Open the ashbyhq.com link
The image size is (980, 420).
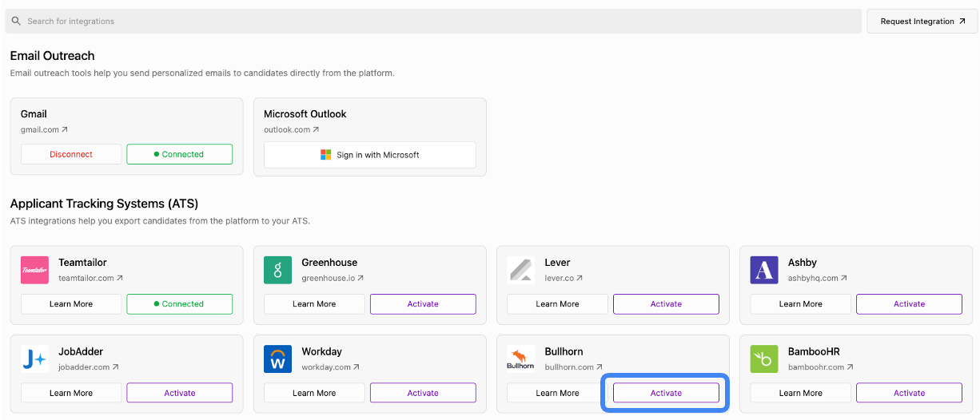(818, 278)
